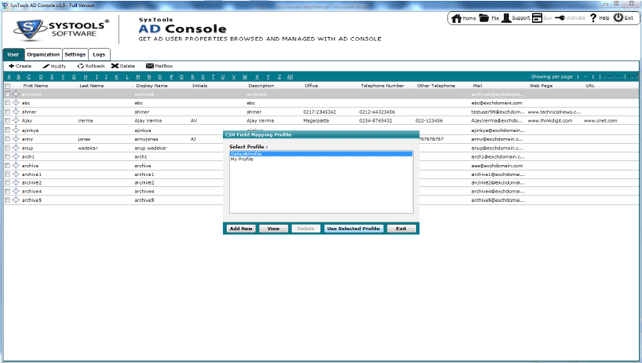Click the Activate key icon
This screenshot has height=363, width=642.
pyautogui.click(x=560, y=18)
